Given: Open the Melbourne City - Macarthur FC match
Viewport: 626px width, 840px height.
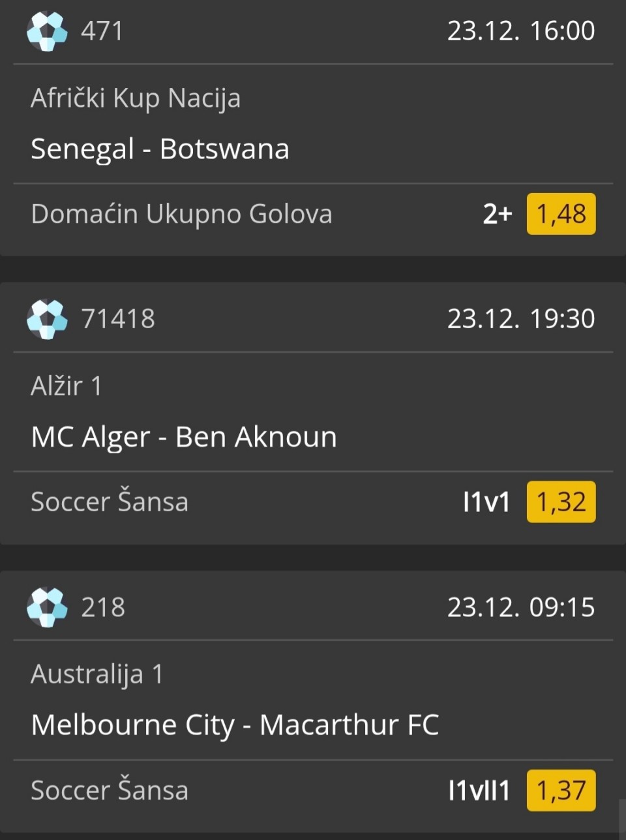Looking at the screenshot, I should tap(235, 725).
